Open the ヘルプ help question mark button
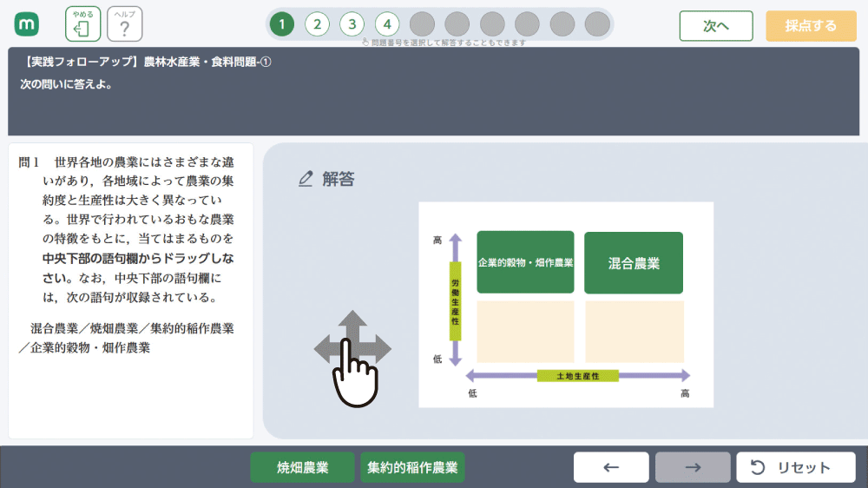This screenshot has height=488, width=868. [124, 23]
